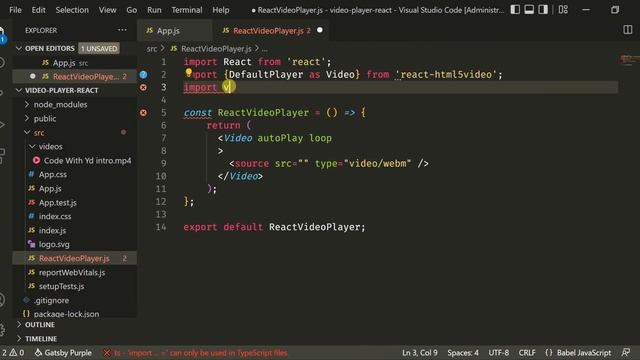Change file encoding UTF-8
The height and width of the screenshot is (360, 640).
click(498, 353)
